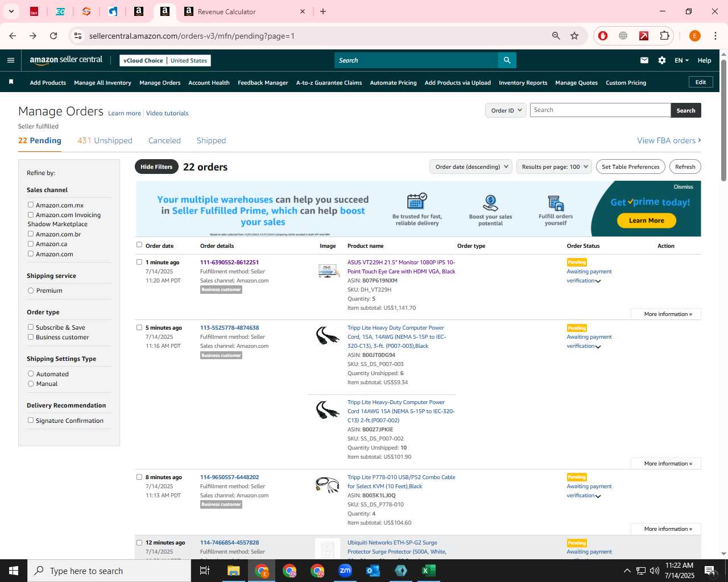Select the Automated shipping settings radio
Image resolution: width=728 pixels, height=582 pixels.
(31, 373)
